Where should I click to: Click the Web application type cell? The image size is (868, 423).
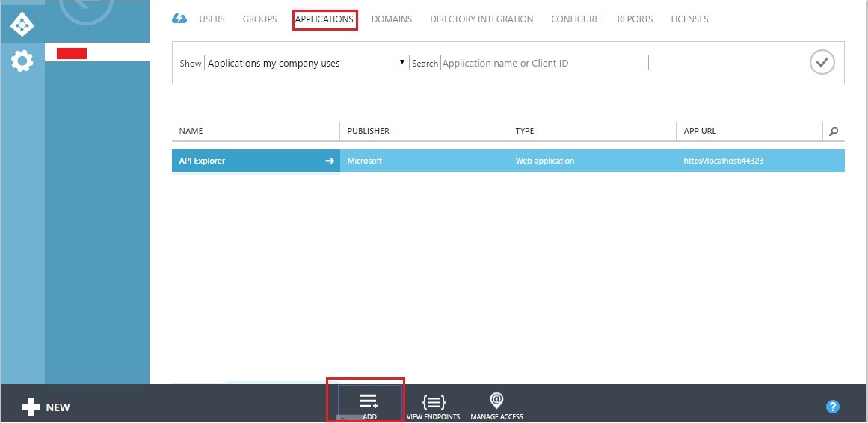[545, 161]
